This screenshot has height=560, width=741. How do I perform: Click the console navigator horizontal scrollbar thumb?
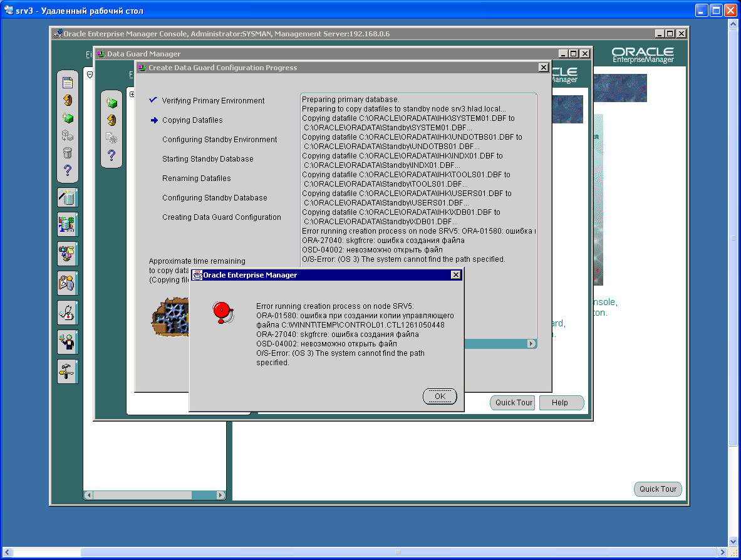(142, 495)
